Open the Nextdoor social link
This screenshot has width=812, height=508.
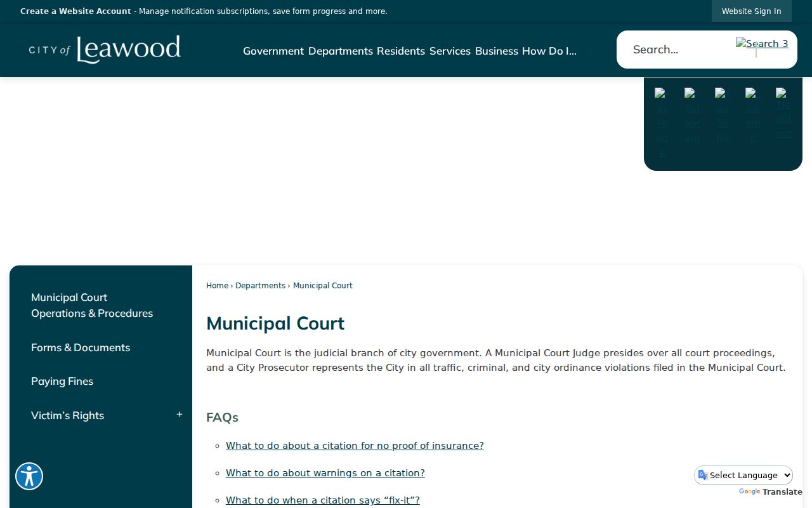pyautogui.click(x=783, y=113)
